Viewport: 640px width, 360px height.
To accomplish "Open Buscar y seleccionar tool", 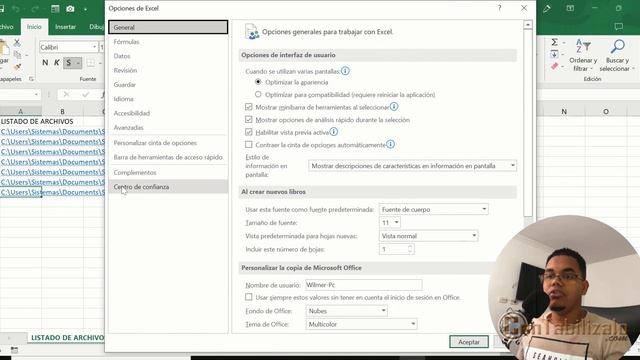I will click(616, 55).
